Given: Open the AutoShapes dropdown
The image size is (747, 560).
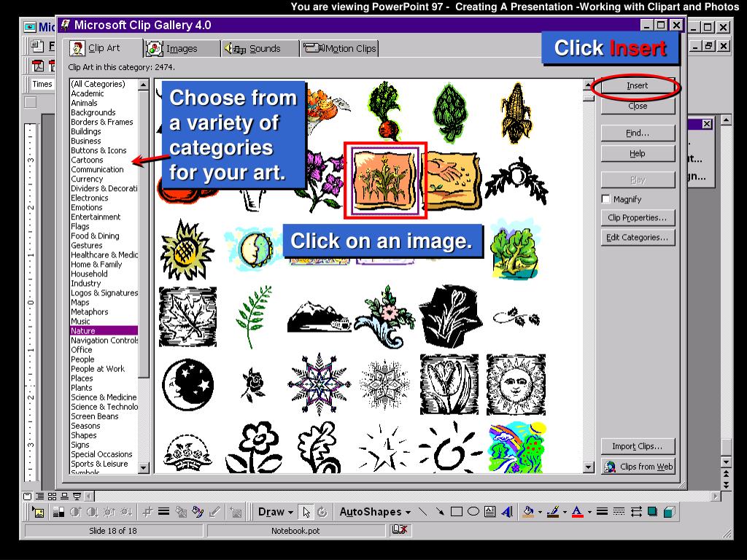Looking at the screenshot, I should [x=375, y=512].
